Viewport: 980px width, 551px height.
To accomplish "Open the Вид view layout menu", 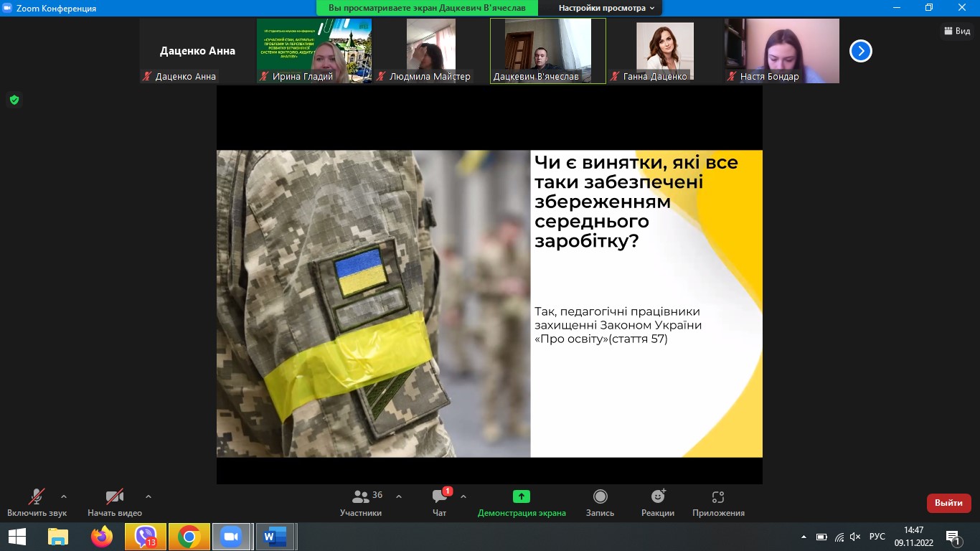I will [957, 31].
